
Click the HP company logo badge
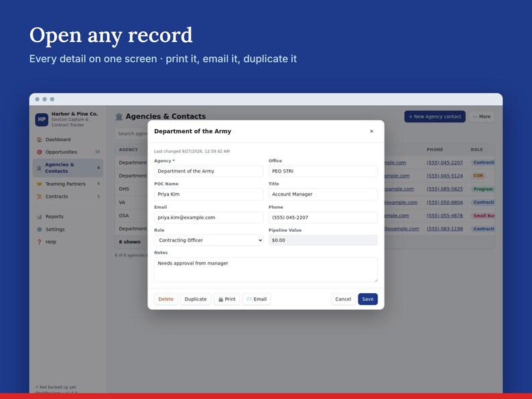pos(42,119)
